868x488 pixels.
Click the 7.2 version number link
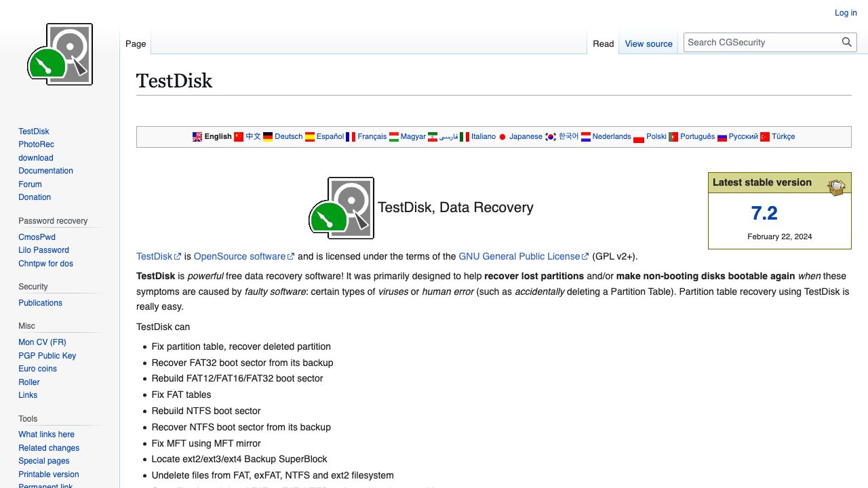[x=764, y=213]
